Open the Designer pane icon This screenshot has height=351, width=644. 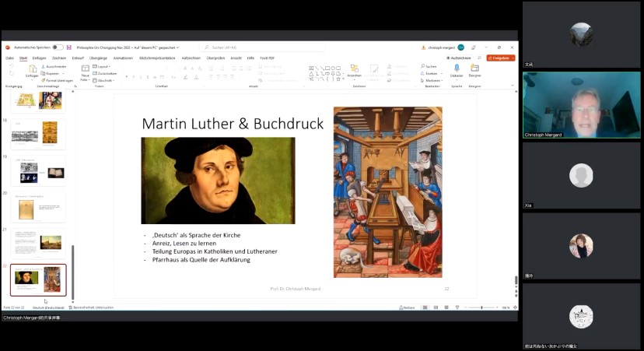click(x=474, y=69)
